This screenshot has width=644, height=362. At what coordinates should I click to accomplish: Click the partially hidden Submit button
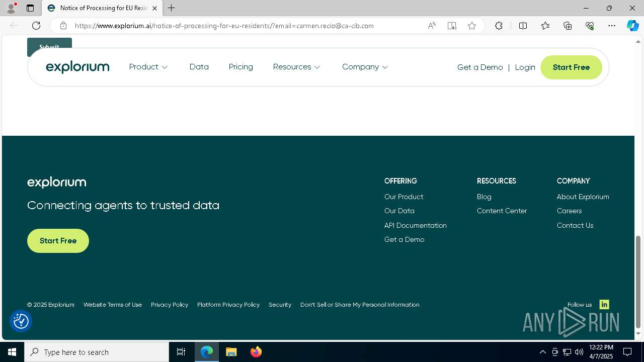49,44
